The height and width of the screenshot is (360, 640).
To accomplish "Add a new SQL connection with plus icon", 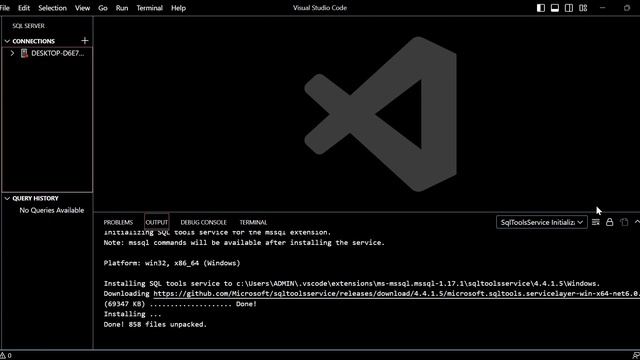I will pyautogui.click(x=84, y=40).
